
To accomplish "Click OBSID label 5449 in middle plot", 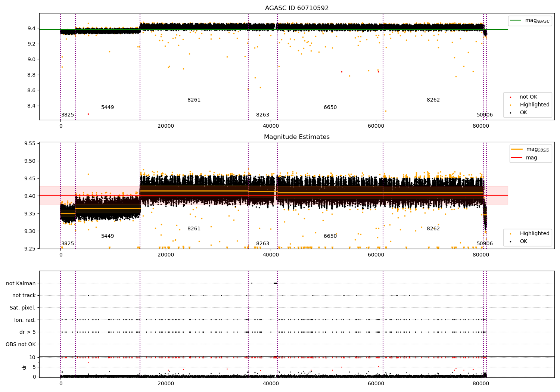I will coord(108,236).
